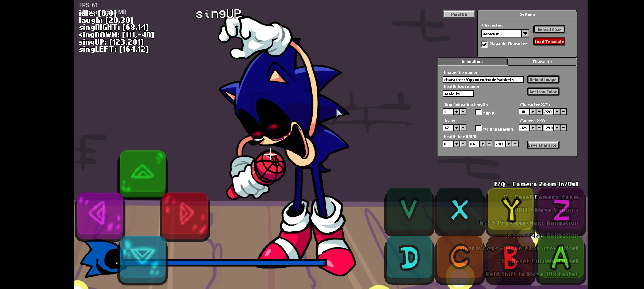Tap the red right arrow pad
The width and height of the screenshot is (644, 289).
[x=185, y=215]
